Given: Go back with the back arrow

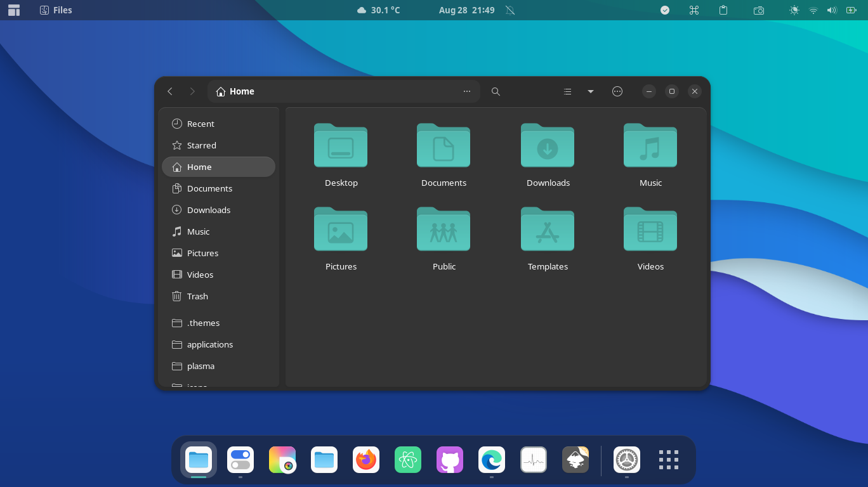Looking at the screenshot, I should (170, 91).
